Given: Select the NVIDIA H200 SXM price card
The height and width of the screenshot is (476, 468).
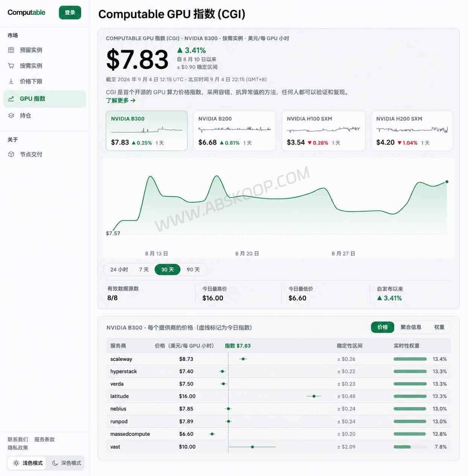Looking at the screenshot, I should pos(412,131).
